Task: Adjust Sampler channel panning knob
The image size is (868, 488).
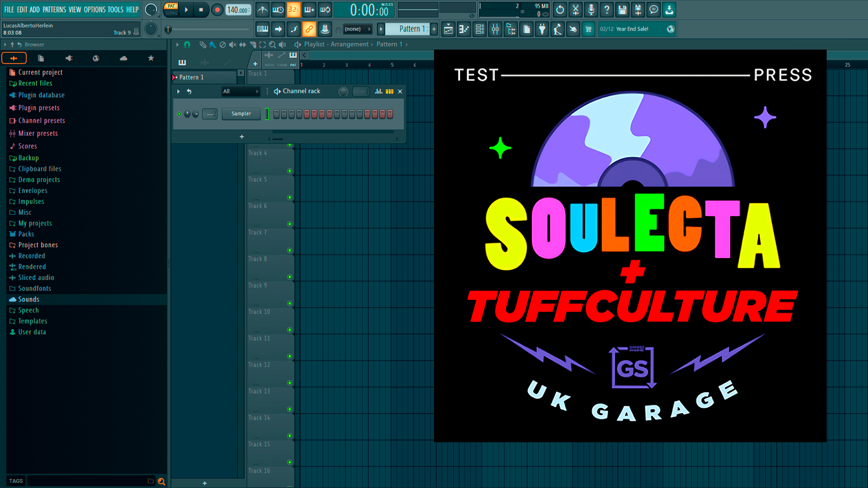Action: tap(187, 114)
